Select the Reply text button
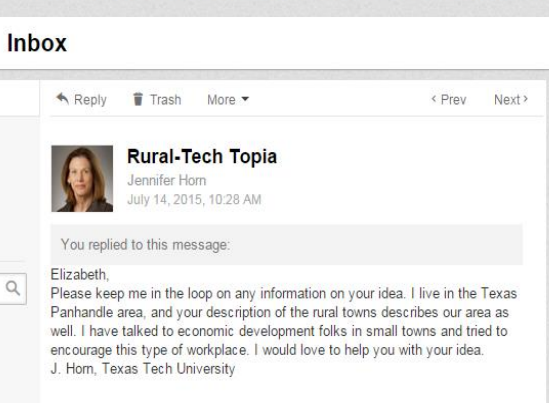The width and height of the screenshot is (549, 403). click(x=90, y=100)
